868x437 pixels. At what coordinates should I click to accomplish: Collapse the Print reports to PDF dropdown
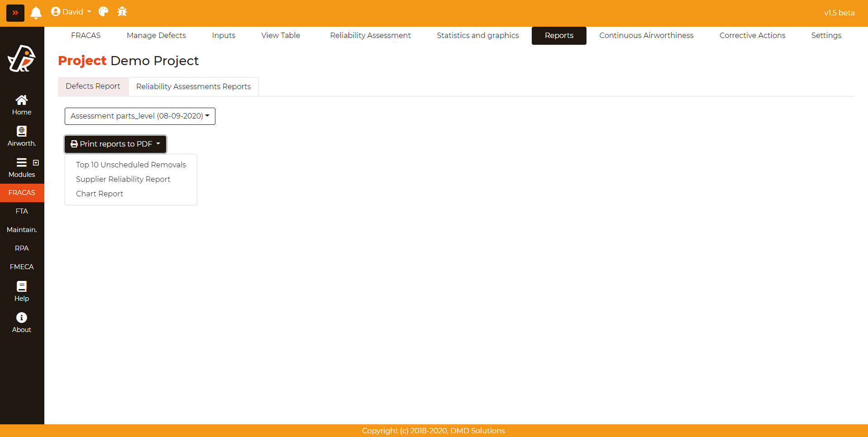[115, 144]
